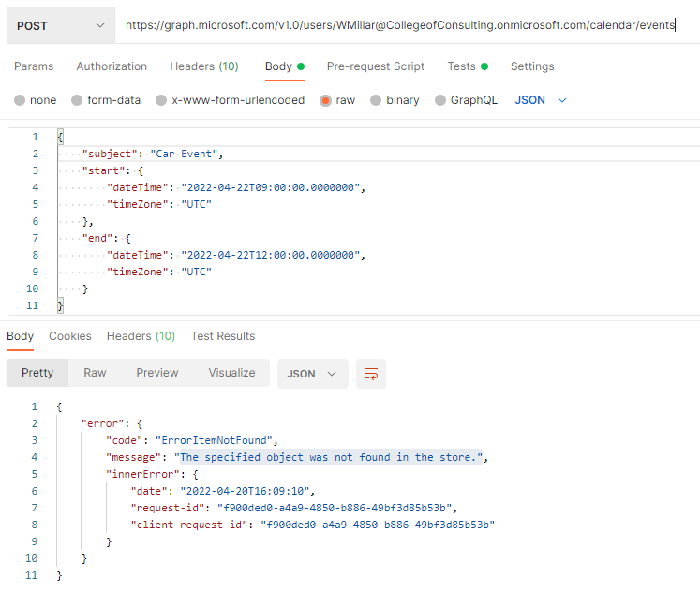Click the end dateTime value 2022-04-22T12:00:00
The width and height of the screenshot is (700, 591).
(x=270, y=255)
